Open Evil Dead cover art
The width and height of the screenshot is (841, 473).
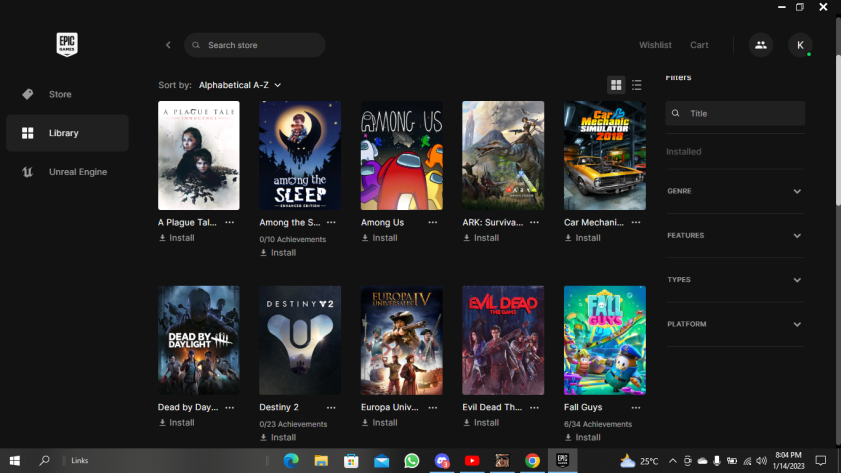click(x=503, y=341)
